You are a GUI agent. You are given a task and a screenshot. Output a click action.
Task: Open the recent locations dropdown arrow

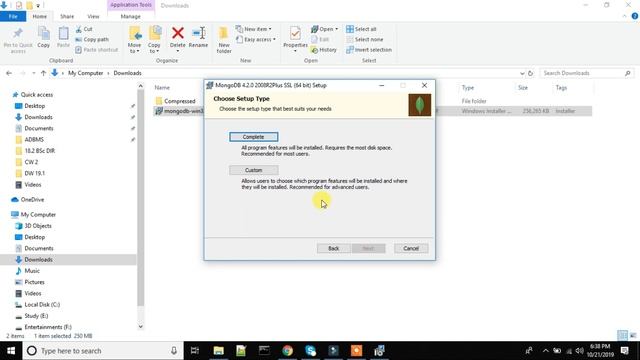tap(33, 73)
